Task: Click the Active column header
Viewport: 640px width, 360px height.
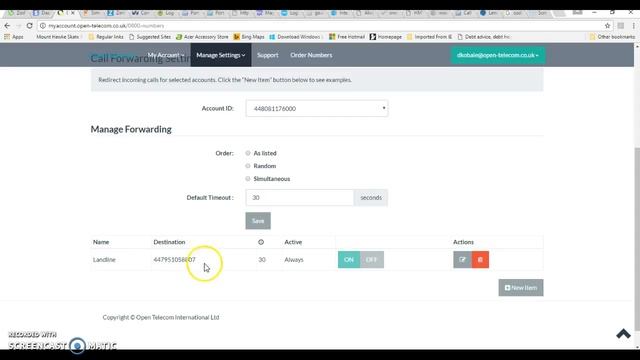Action: 293,242
